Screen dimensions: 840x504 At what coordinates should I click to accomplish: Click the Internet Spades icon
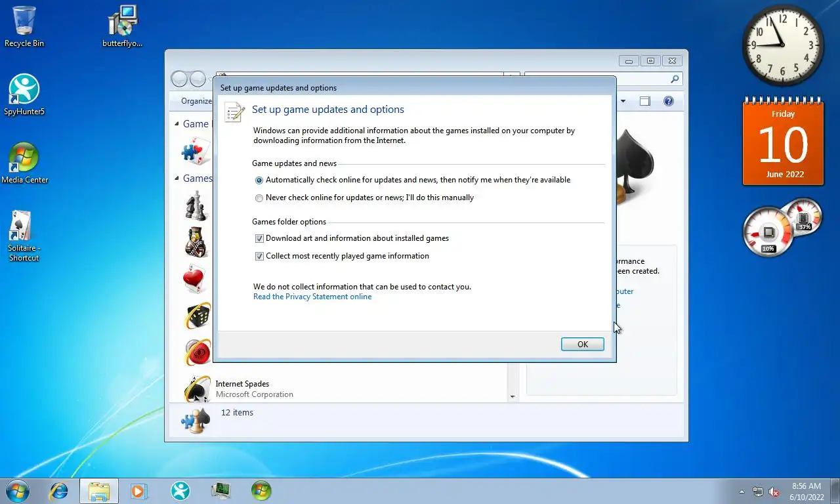[198, 389]
